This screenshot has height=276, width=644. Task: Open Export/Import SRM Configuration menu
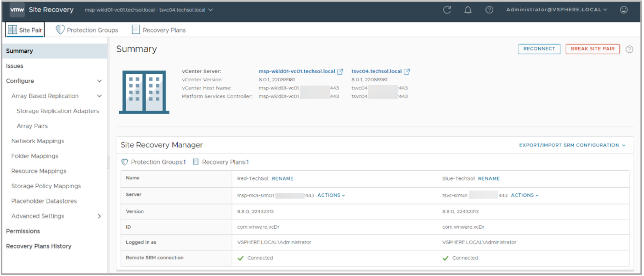pos(572,145)
